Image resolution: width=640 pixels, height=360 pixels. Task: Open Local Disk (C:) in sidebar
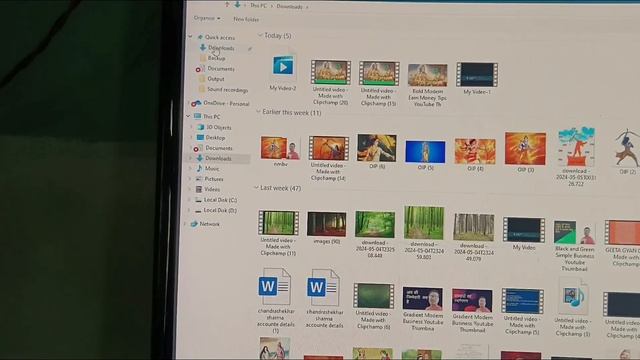[220, 200]
